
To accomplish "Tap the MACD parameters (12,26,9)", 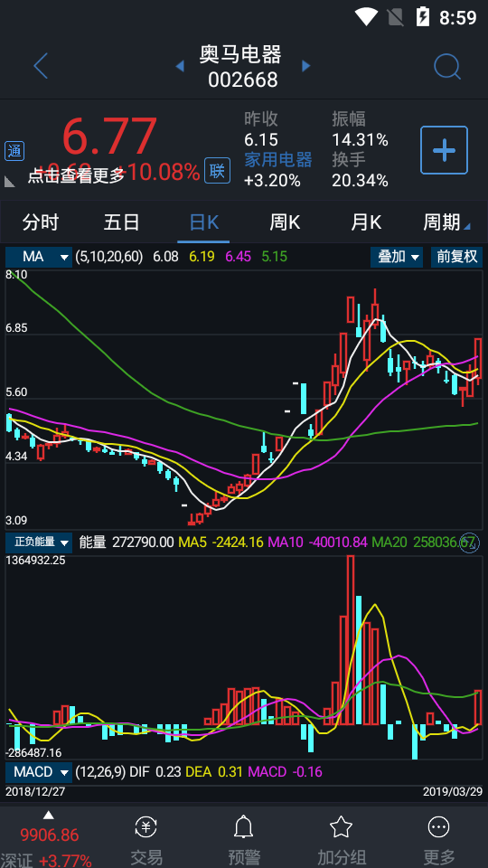I will [x=100, y=771].
